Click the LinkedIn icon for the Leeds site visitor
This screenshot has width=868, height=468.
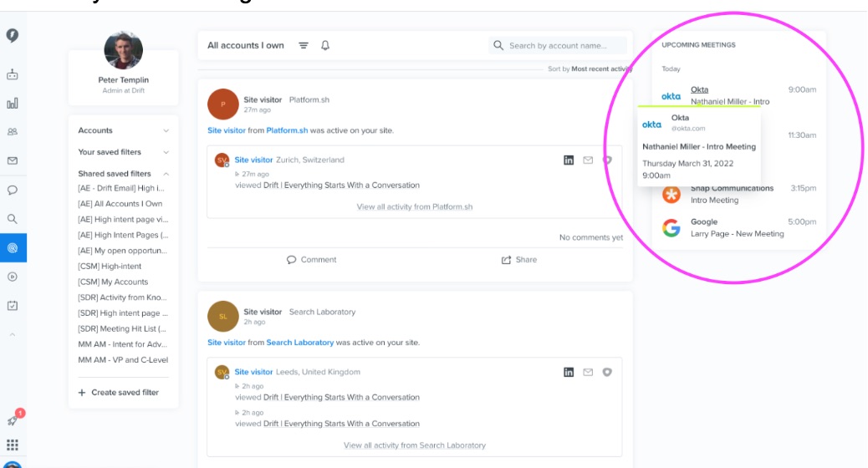569,372
